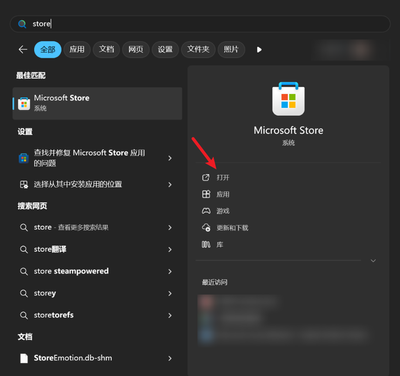Go back using the left arrow icon

point(23,50)
